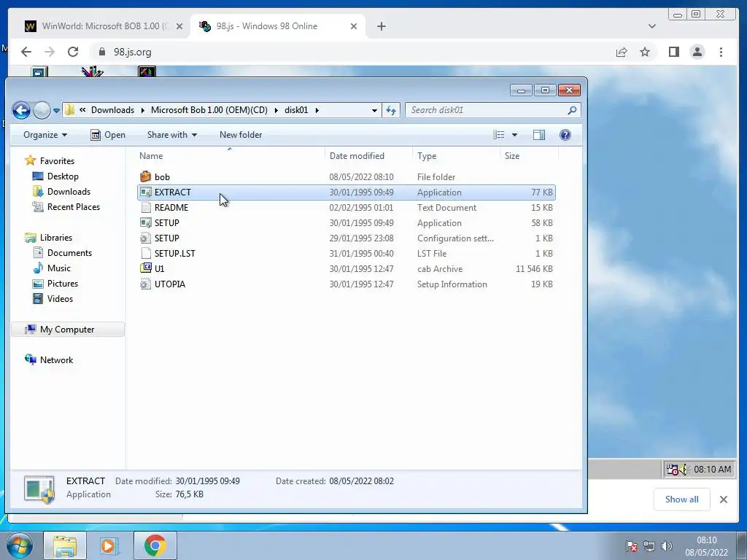The height and width of the screenshot is (560, 747).
Task: Select the U1 cab archive icon
Action: [145, 268]
